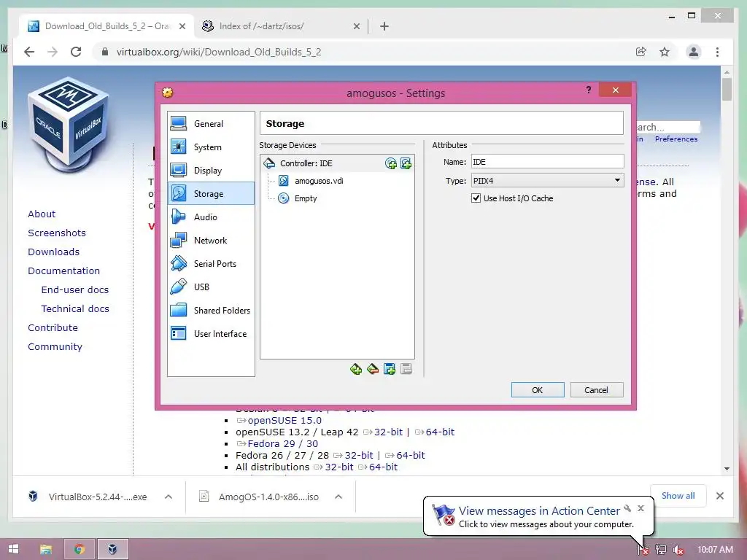Open the End-user docs link
Image resolution: width=747 pixels, height=560 pixels.
click(x=75, y=290)
